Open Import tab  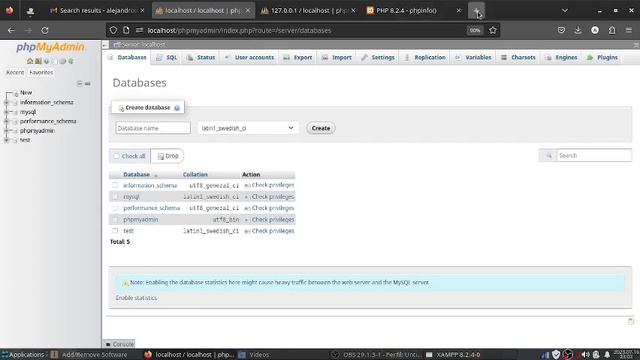click(337, 58)
